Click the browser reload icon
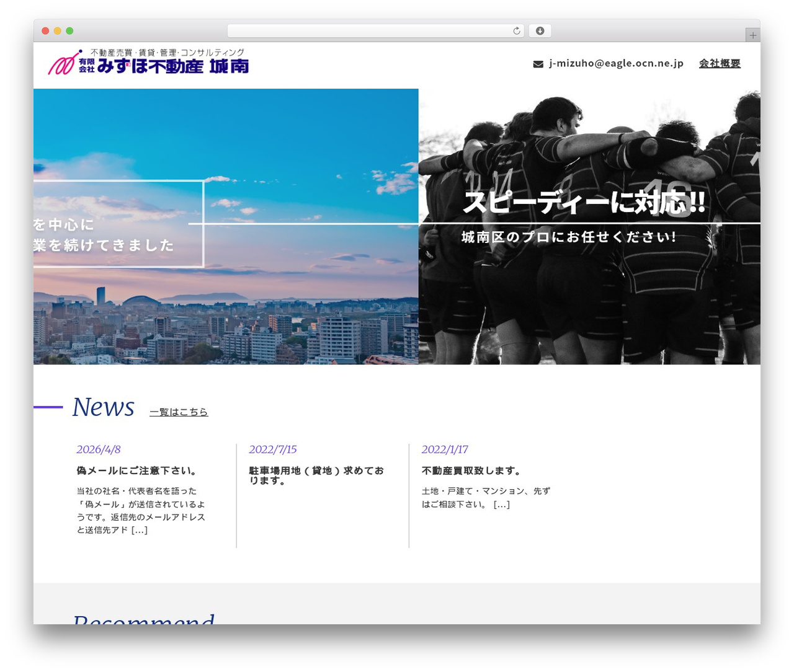The height and width of the screenshot is (672, 794). (x=516, y=31)
